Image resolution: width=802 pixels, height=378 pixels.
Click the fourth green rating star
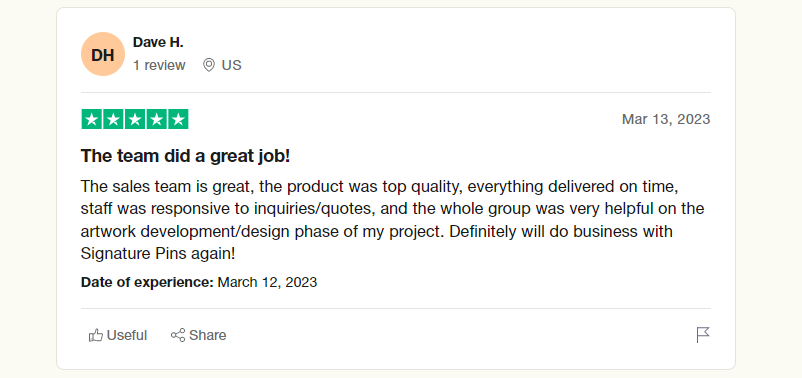click(x=157, y=119)
